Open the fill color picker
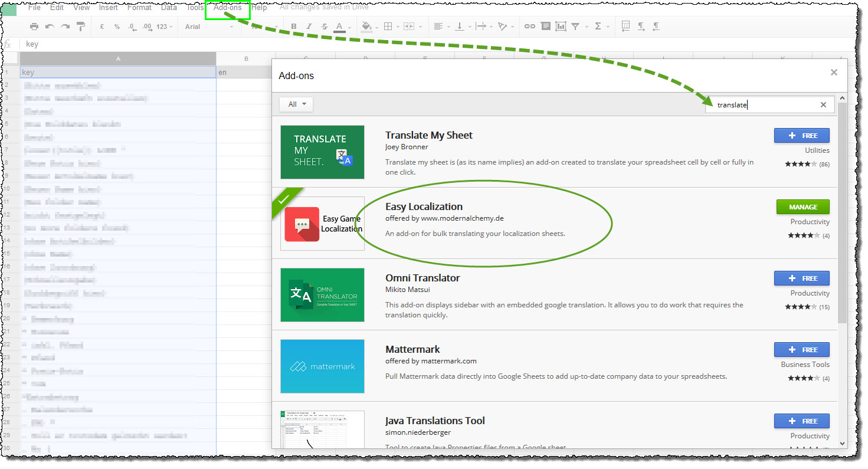 [368, 27]
